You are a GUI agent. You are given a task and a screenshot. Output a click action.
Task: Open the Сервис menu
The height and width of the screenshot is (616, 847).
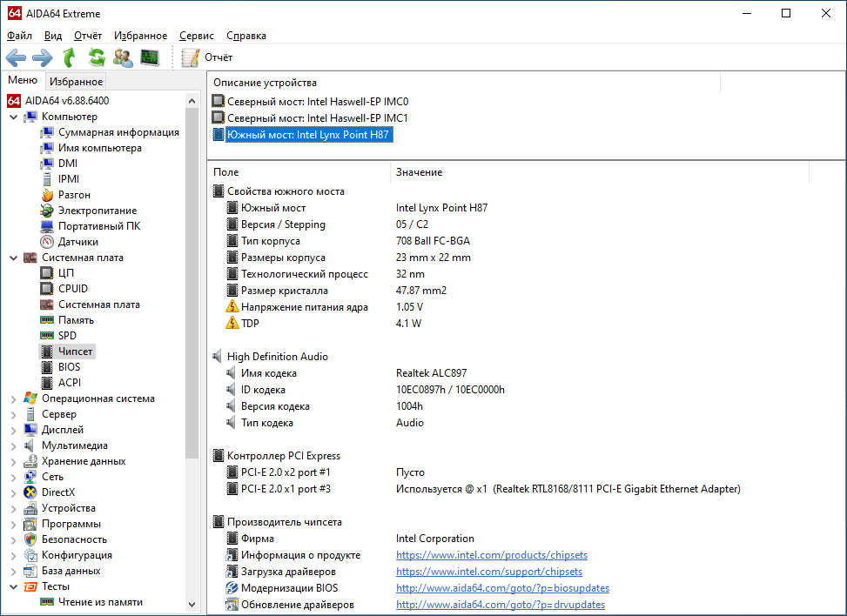coord(197,36)
